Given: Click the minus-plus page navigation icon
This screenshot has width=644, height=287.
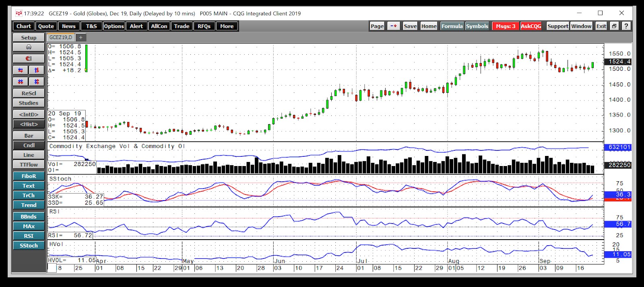Looking at the screenshot, I should click(x=393, y=26).
